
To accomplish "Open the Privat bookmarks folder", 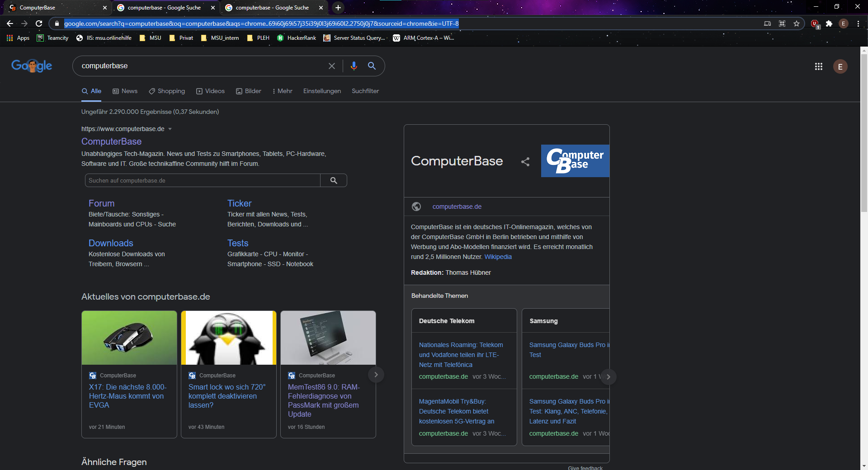I will [181, 38].
